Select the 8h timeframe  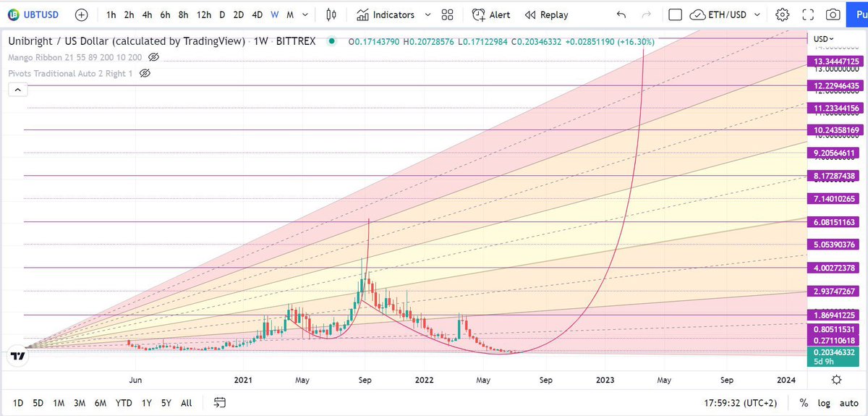184,14
